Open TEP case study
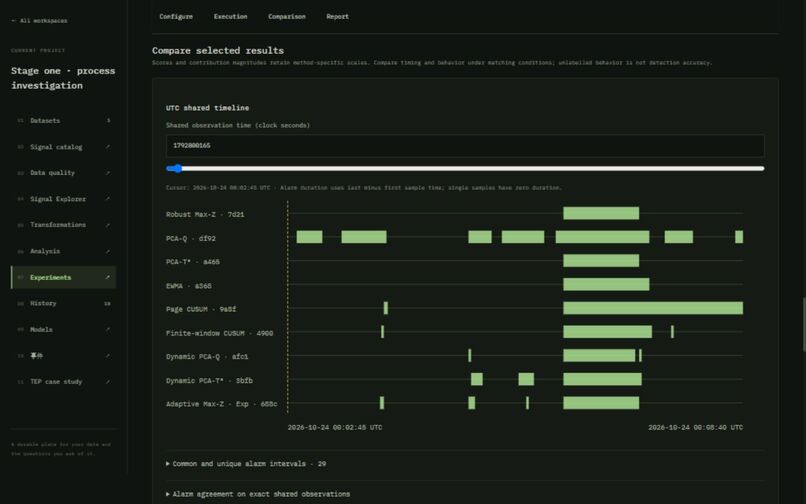Image resolution: width=806 pixels, height=504 pixels. click(64, 382)
